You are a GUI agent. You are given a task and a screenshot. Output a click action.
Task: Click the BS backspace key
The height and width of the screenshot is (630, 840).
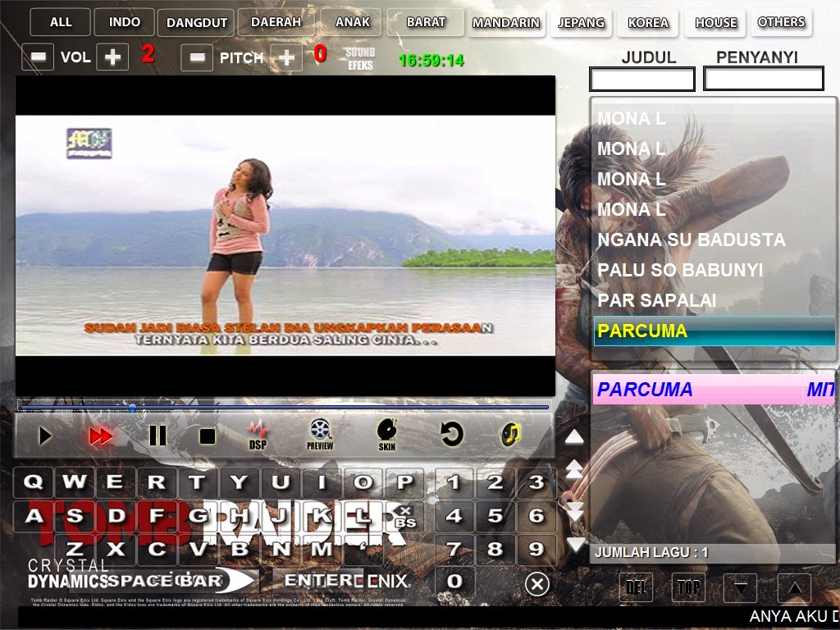(405, 517)
